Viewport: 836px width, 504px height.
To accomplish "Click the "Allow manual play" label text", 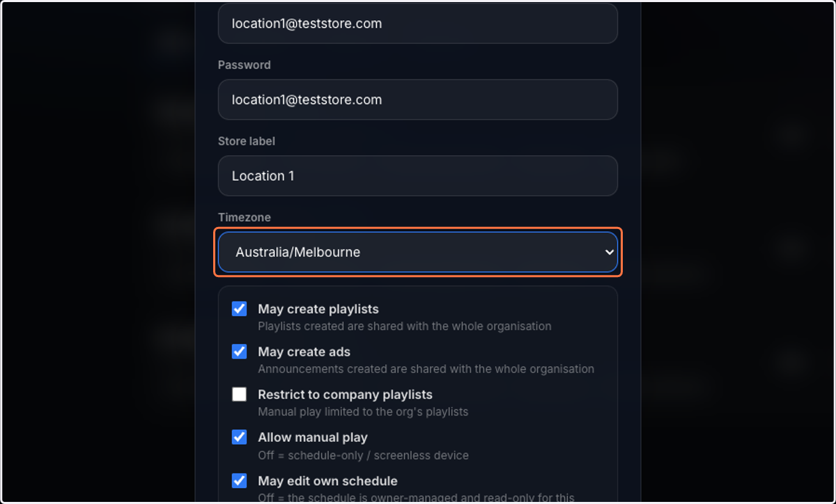I will click(313, 438).
